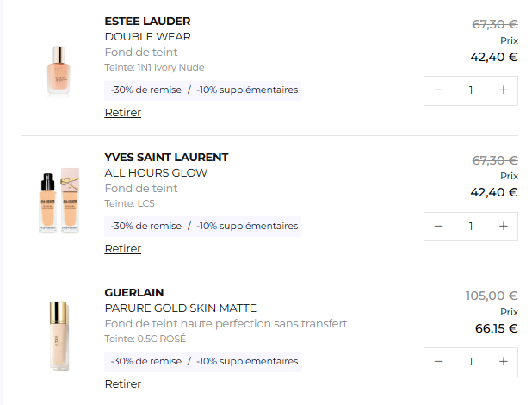View Guerlain Parure Gold bottle thumbnail

[x=59, y=335]
